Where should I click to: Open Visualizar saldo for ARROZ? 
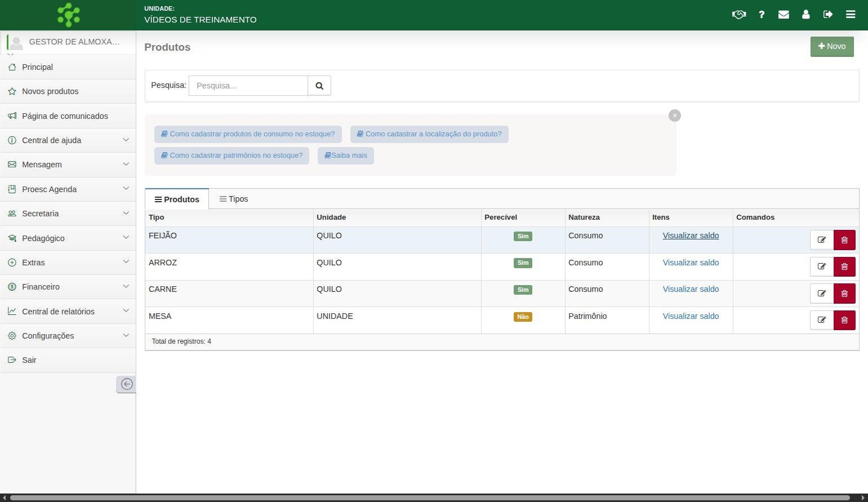click(x=691, y=263)
